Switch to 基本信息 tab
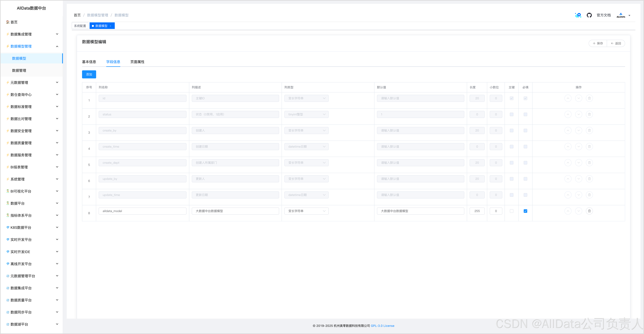The image size is (644, 334). pos(89,62)
